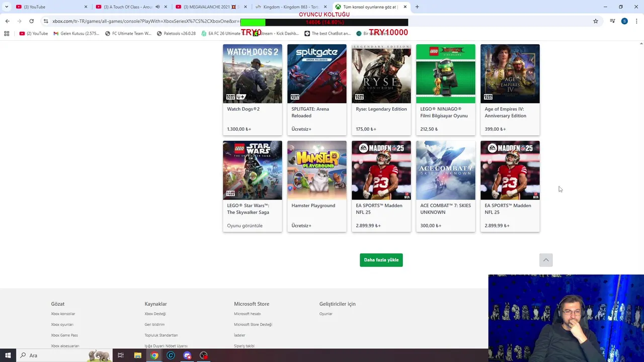
Task: Switch to the MEGAVALANCHE 2021 tab
Action: pos(211,7)
